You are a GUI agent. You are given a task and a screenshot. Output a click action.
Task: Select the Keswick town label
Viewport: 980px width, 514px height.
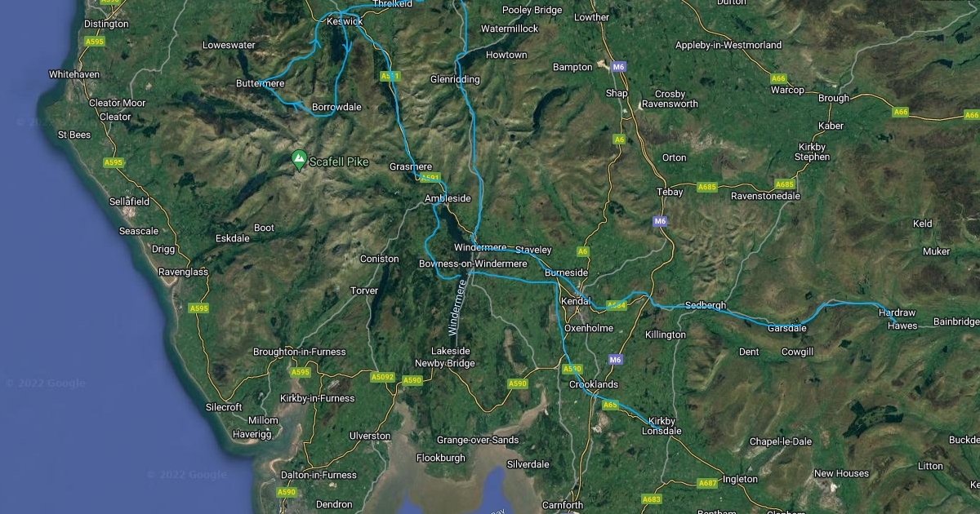pyautogui.click(x=344, y=21)
